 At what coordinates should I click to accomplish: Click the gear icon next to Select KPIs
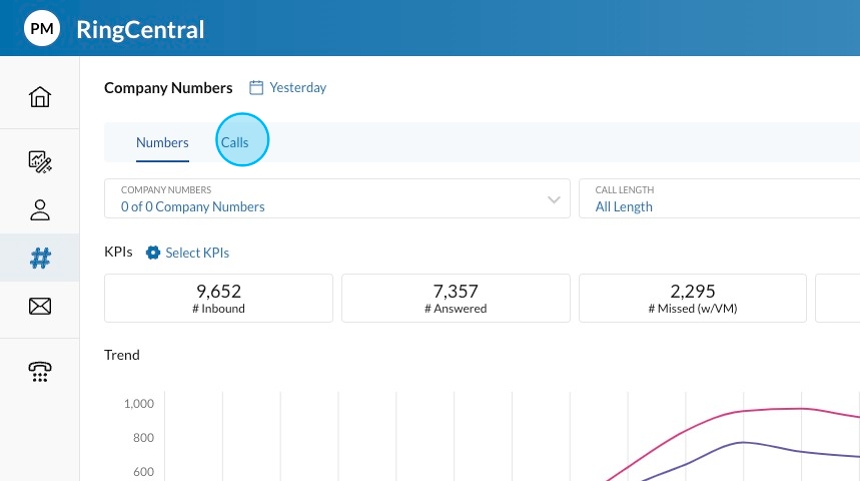(x=153, y=253)
